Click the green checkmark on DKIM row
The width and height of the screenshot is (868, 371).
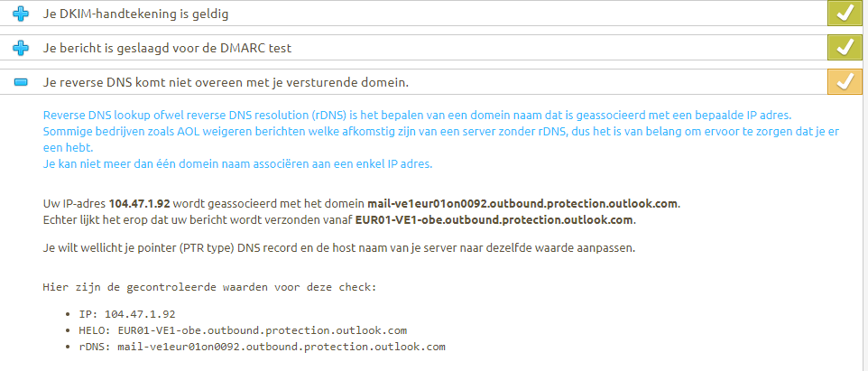pyautogui.click(x=845, y=14)
